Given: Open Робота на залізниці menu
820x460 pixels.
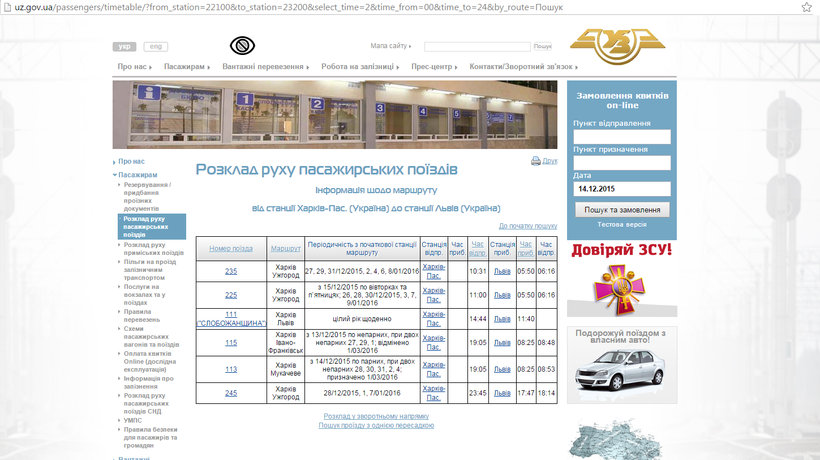Looking at the screenshot, I should [x=361, y=67].
